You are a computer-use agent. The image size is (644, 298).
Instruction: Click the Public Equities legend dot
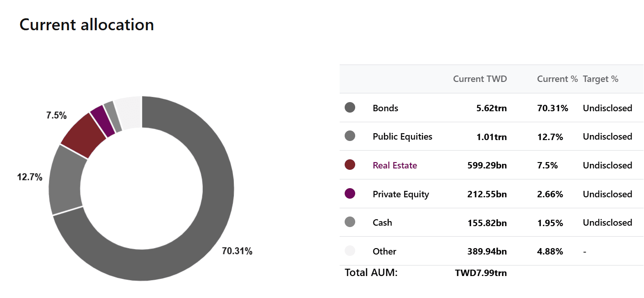coord(350,136)
